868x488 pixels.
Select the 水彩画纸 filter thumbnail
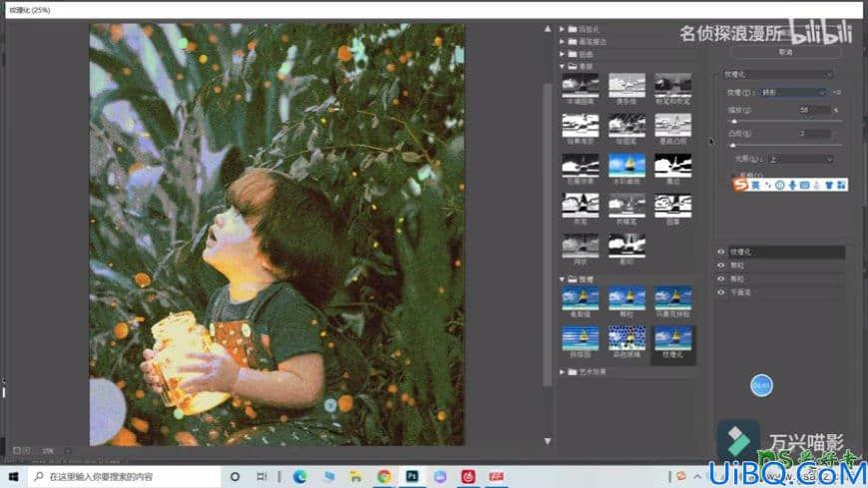[x=627, y=165]
